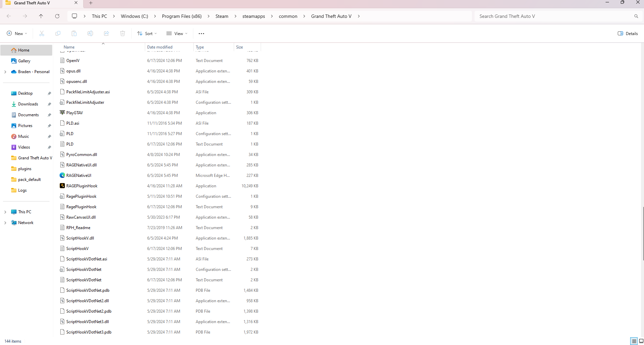Expand chevron after Grand Theft Auto V breadcrumb
644x345 pixels.
point(359,16)
